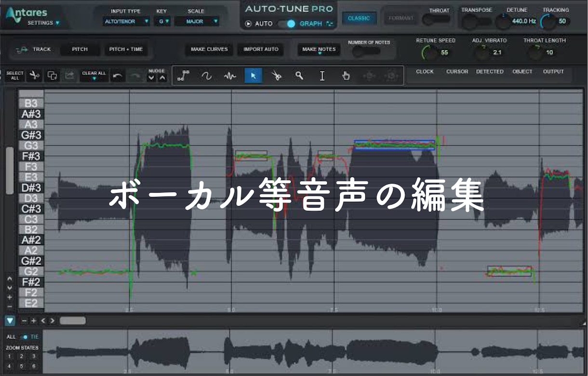Click the Import Auto button
This screenshot has width=588, height=376.
pos(261,49)
